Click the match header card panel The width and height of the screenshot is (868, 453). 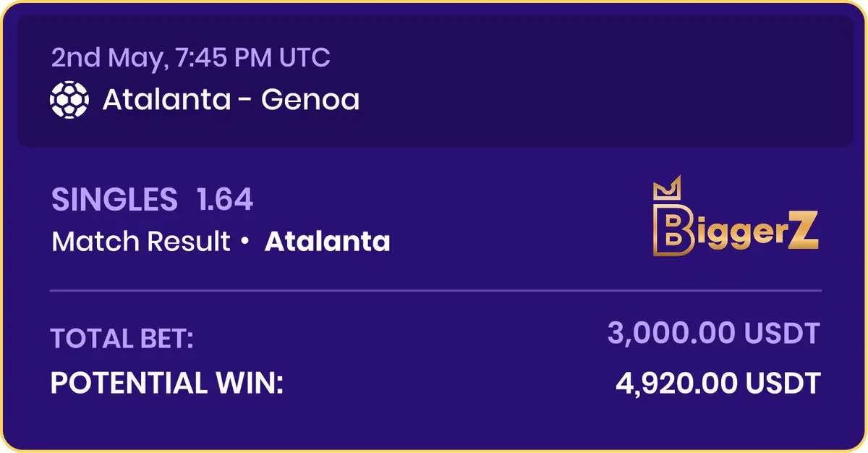435,80
